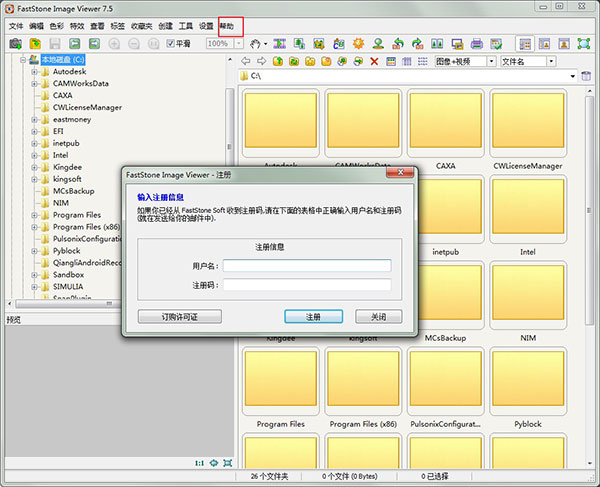
Task: Click the back arrow navigation icon
Action: click(247, 62)
